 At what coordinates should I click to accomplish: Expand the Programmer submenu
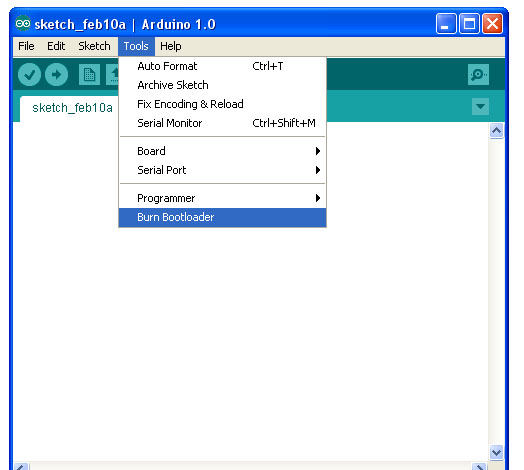coord(223,198)
